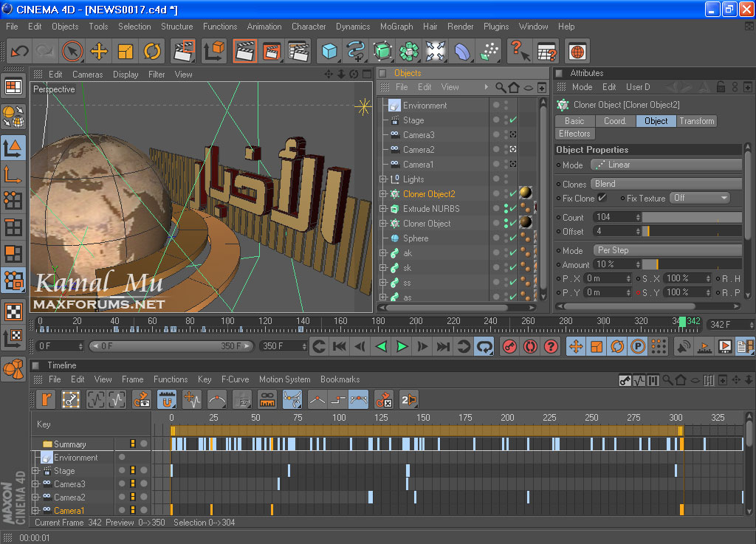Open the F-Curve menu in Timeline

point(236,379)
